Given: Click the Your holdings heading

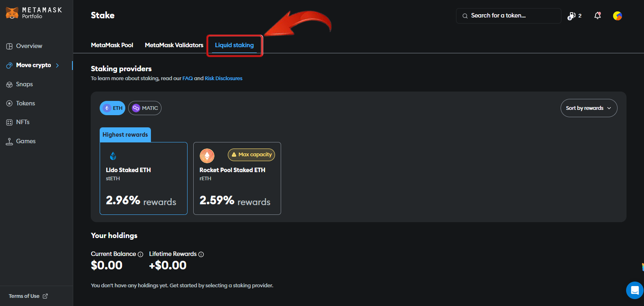Looking at the screenshot, I should [114, 236].
